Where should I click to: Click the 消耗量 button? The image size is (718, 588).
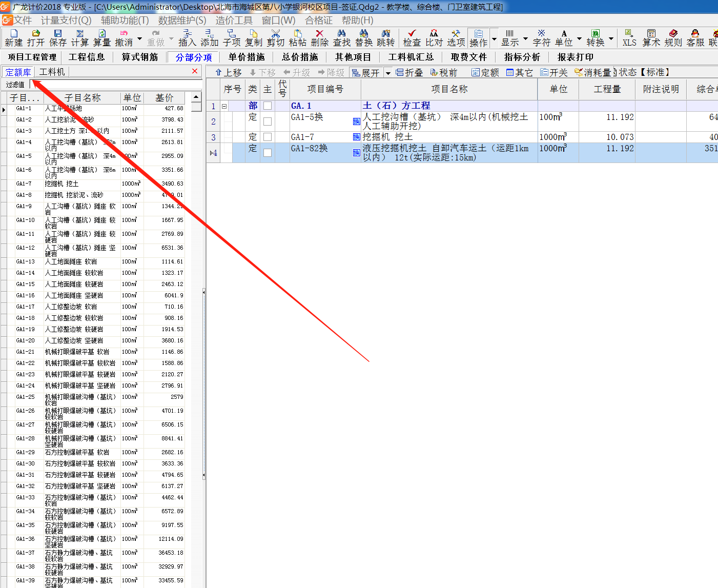(x=593, y=73)
